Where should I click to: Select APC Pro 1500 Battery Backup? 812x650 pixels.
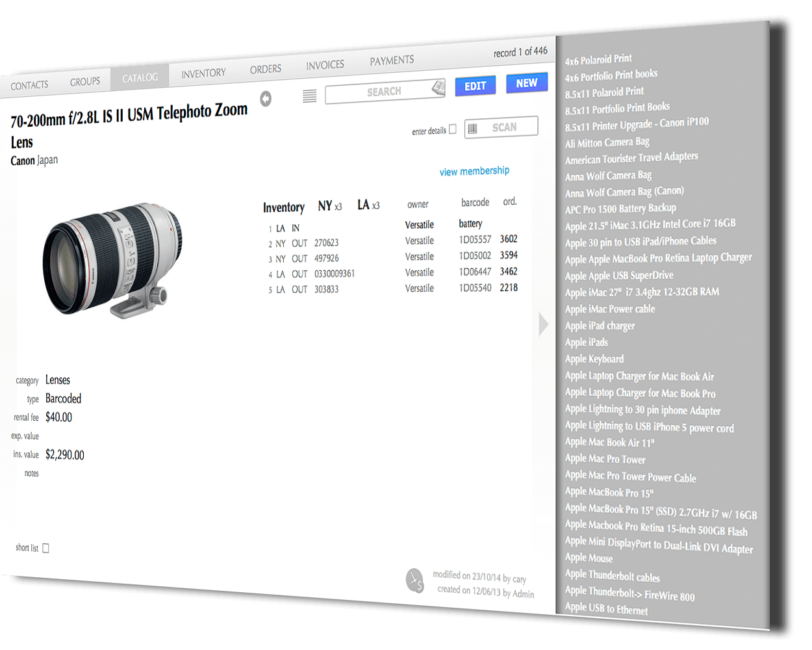point(620,209)
